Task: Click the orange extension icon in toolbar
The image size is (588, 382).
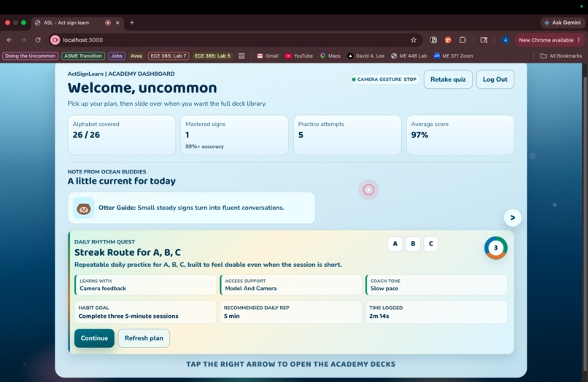Action: (x=448, y=40)
